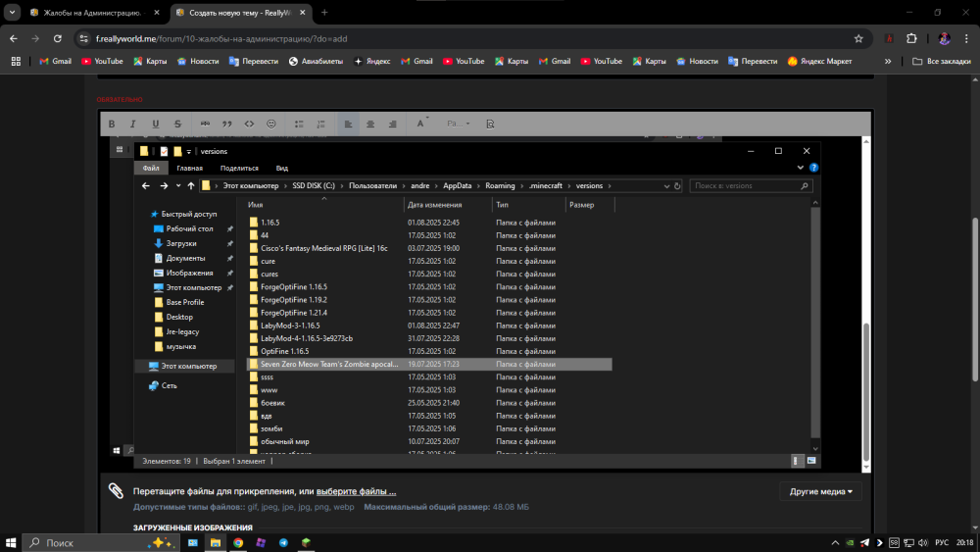The height and width of the screenshot is (552, 980).
Task: Open the Авиабилеты bookmark
Action: point(316,61)
